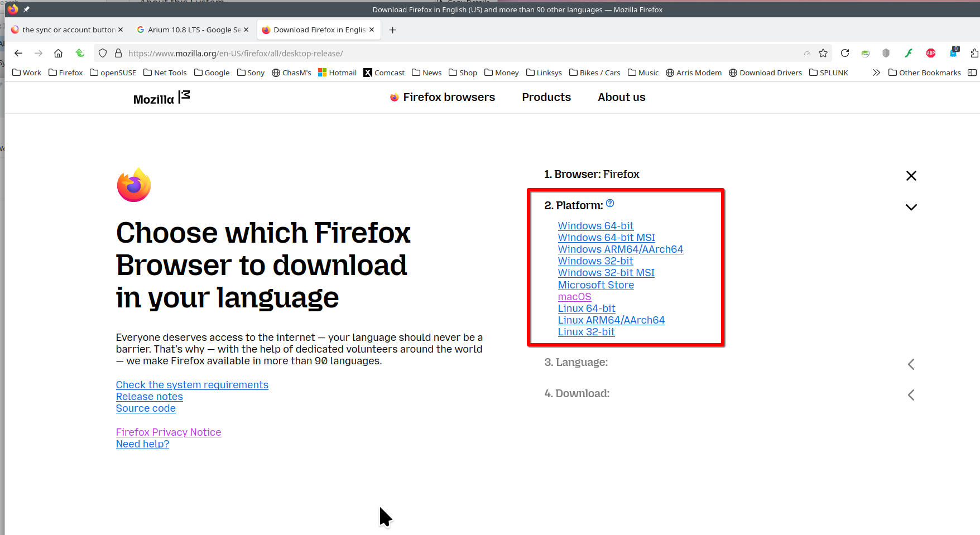Open 'Check the system requirements' link

click(192, 385)
